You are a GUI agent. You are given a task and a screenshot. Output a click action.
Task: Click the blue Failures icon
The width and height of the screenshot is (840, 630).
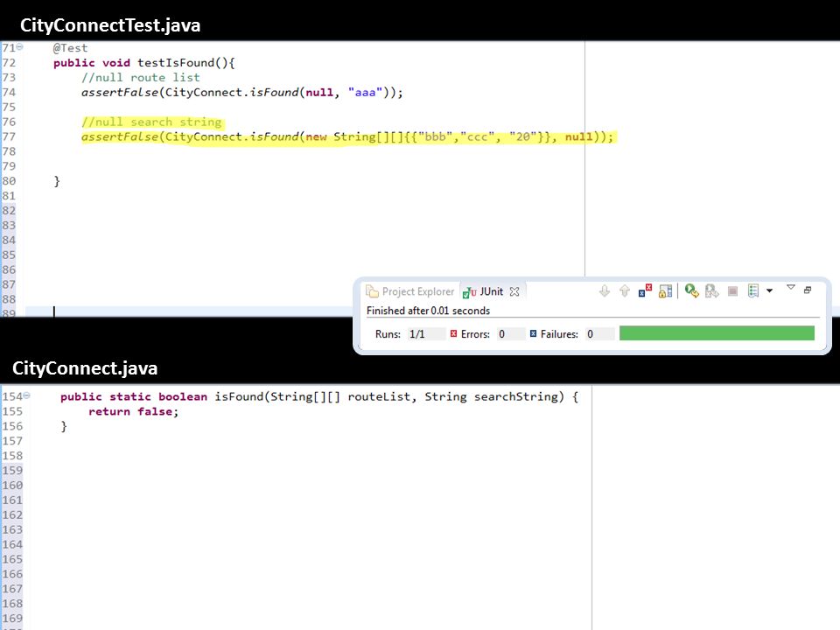[533, 333]
